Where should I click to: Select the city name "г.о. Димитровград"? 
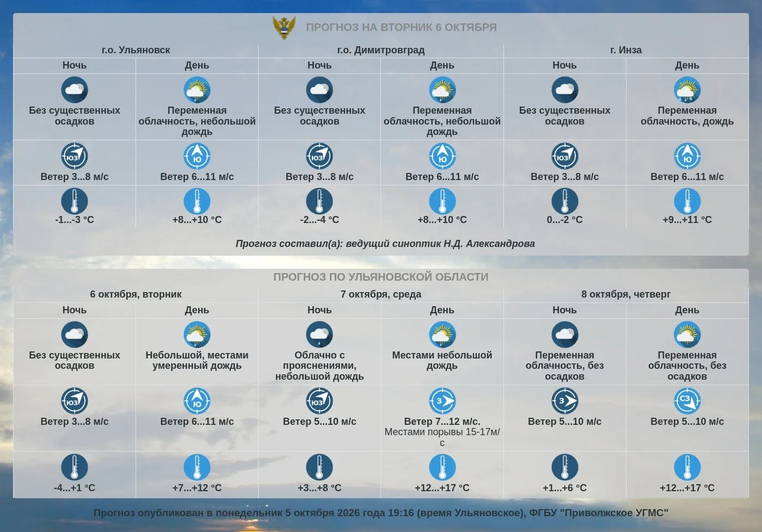[381, 50]
